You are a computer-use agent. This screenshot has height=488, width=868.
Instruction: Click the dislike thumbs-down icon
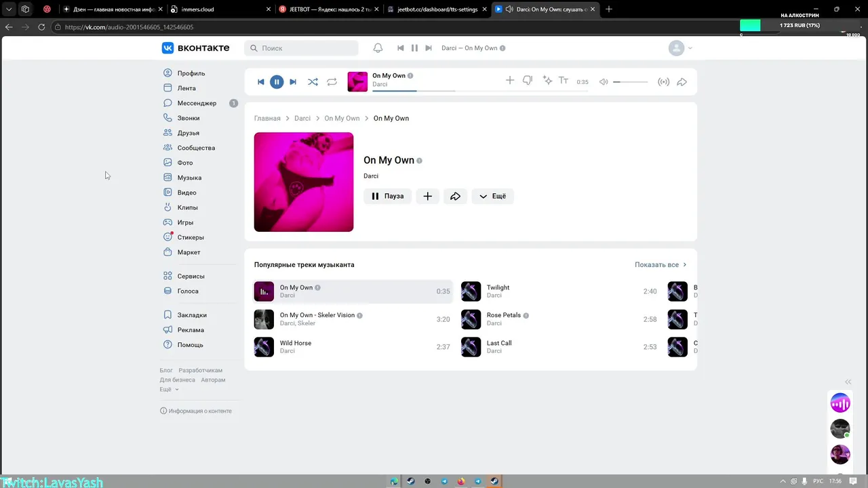tap(528, 81)
